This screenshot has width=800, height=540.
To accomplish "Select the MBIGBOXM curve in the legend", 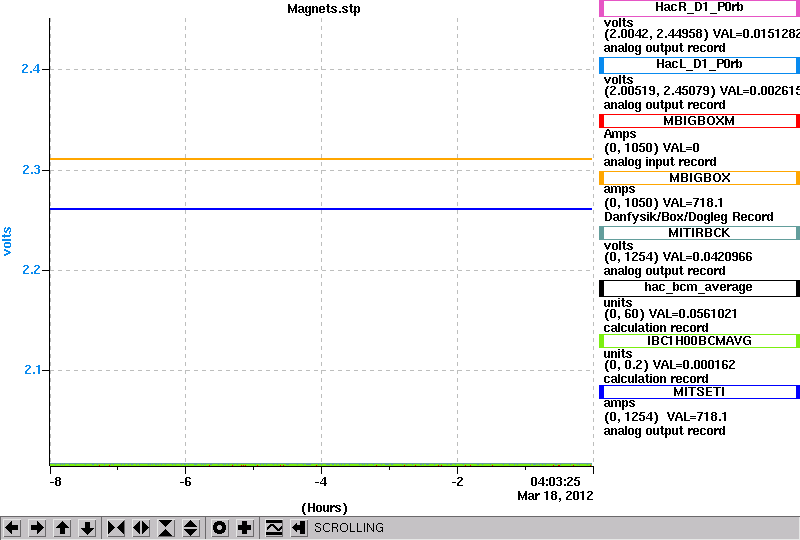I will pos(699,121).
